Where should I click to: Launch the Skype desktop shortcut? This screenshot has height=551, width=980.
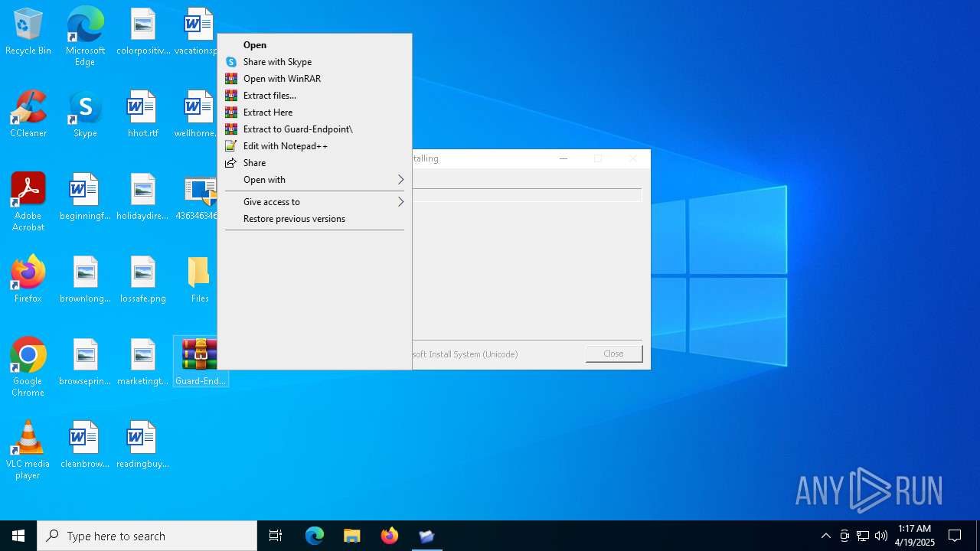[x=85, y=115]
